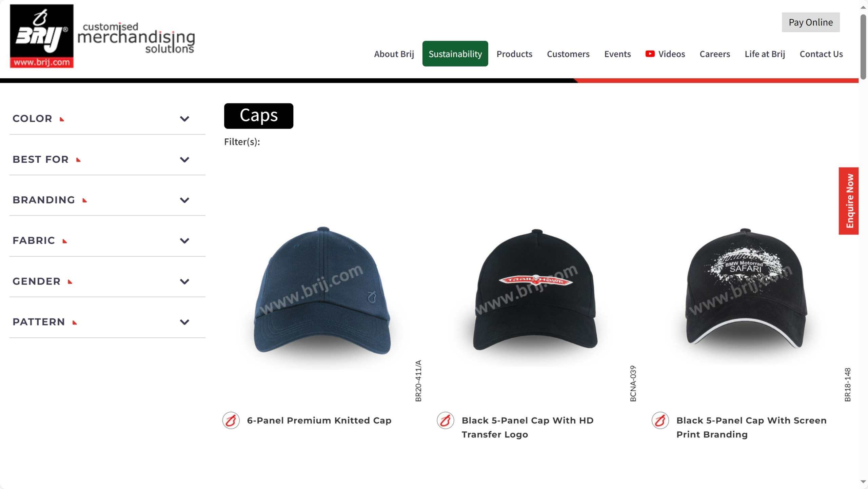Expand the FABRIC filter chevron
The image size is (868, 489).
coord(184,240)
